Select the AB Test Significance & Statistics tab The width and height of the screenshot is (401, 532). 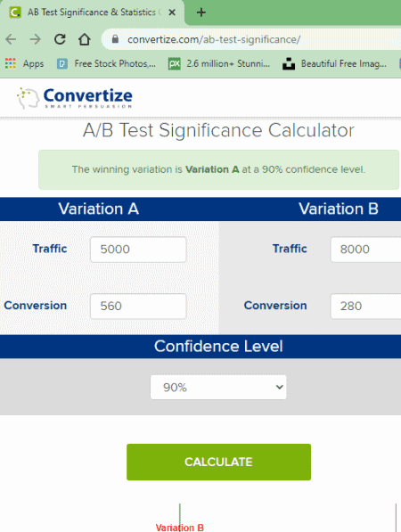92,12
